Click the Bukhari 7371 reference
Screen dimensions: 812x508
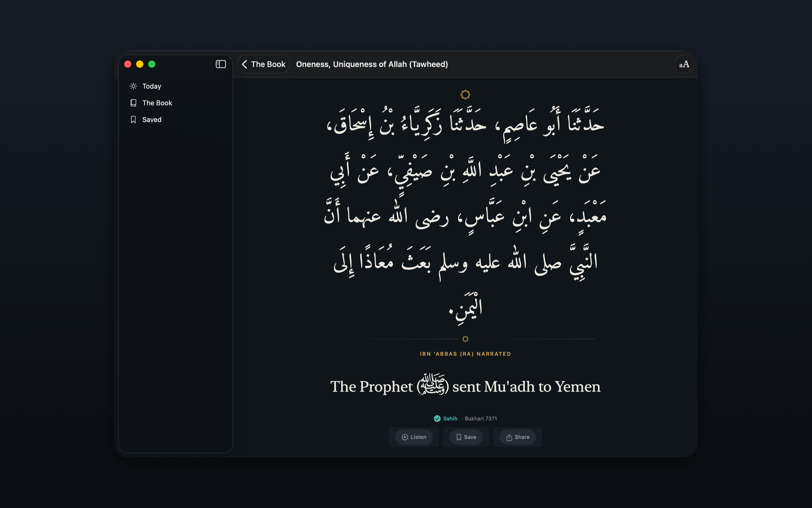tap(481, 418)
